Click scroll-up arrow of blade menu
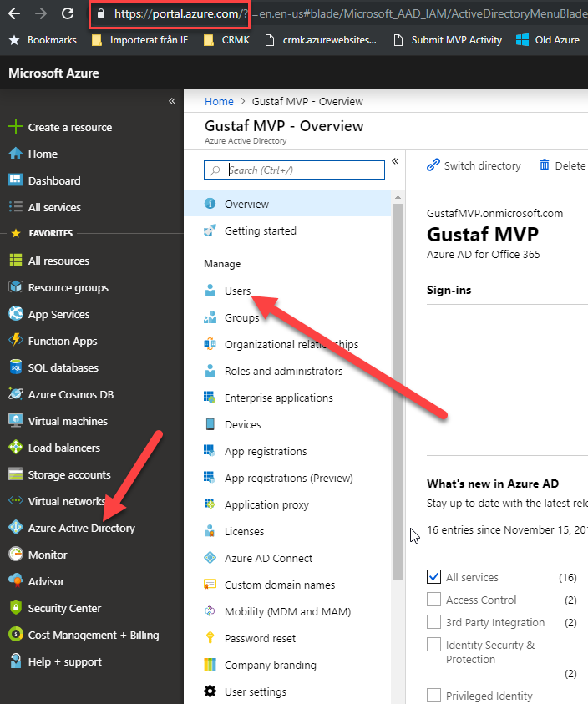Image resolution: width=588 pixels, height=704 pixels. pos(398,197)
